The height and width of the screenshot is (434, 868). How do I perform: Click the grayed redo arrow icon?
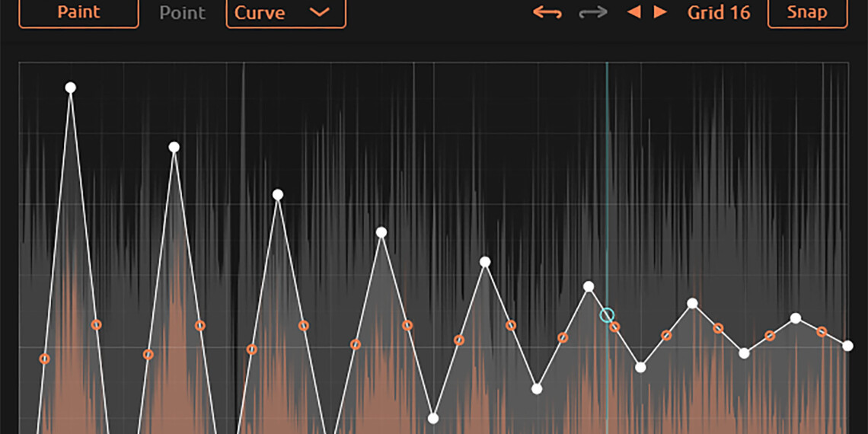click(x=593, y=13)
